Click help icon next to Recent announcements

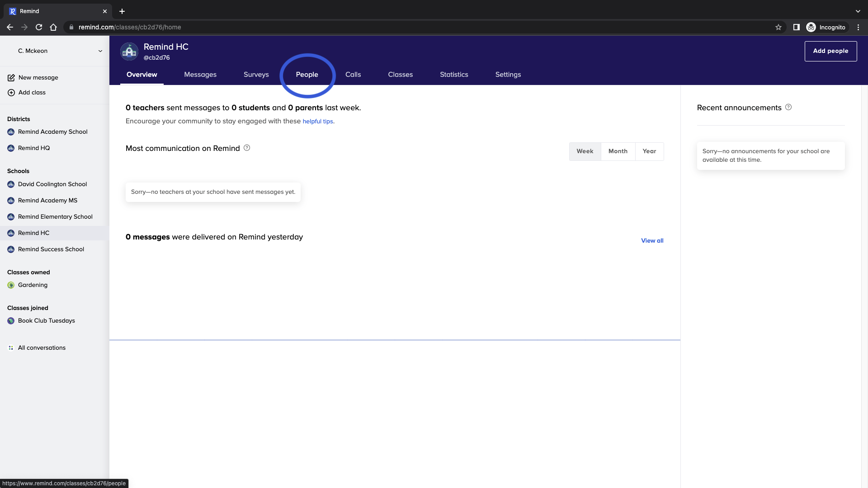788,107
